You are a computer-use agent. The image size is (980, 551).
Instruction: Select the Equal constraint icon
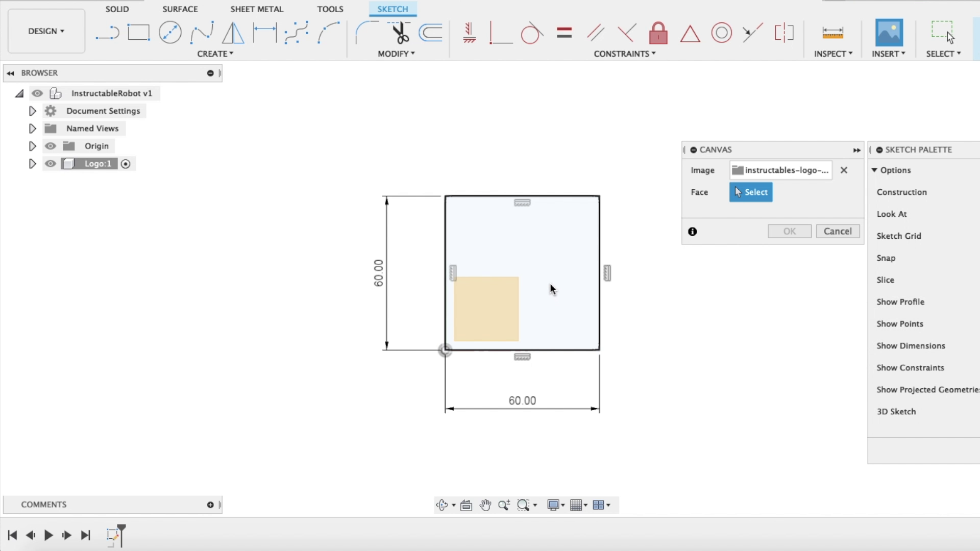[564, 33]
